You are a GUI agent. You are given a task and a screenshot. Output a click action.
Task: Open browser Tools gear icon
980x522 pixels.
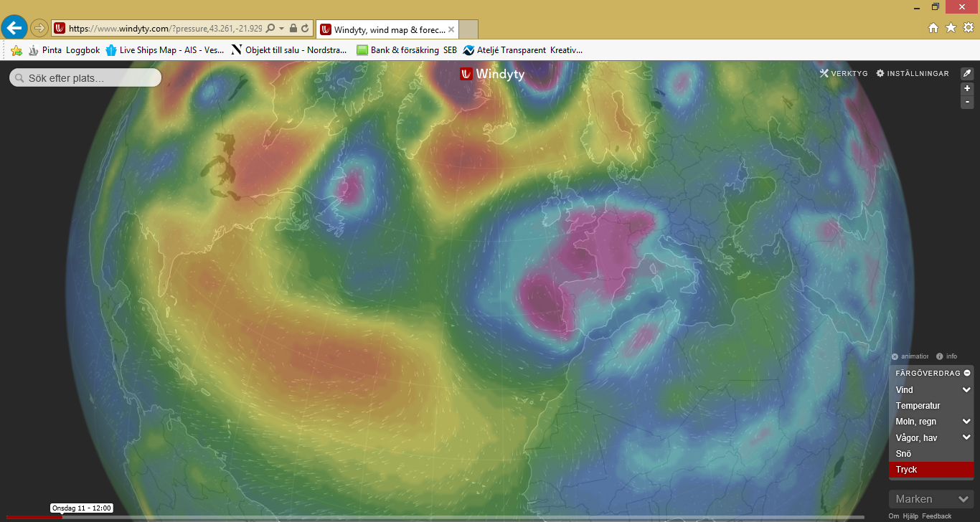[968, 28]
